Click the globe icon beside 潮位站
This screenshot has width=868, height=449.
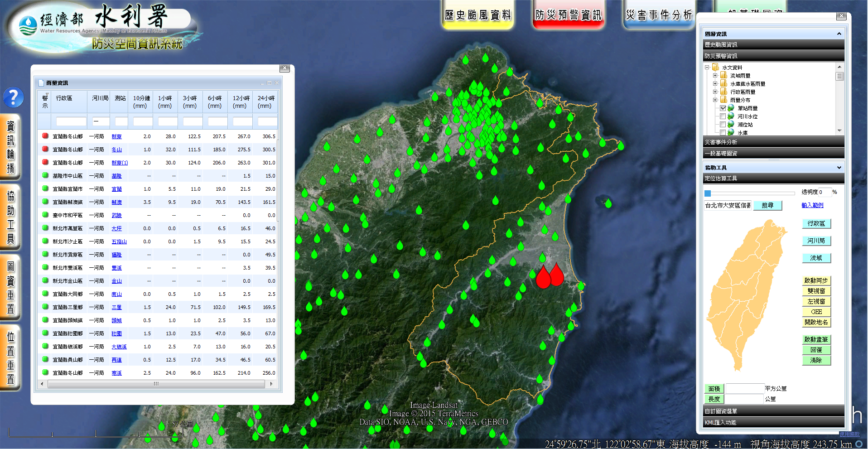pos(731,124)
